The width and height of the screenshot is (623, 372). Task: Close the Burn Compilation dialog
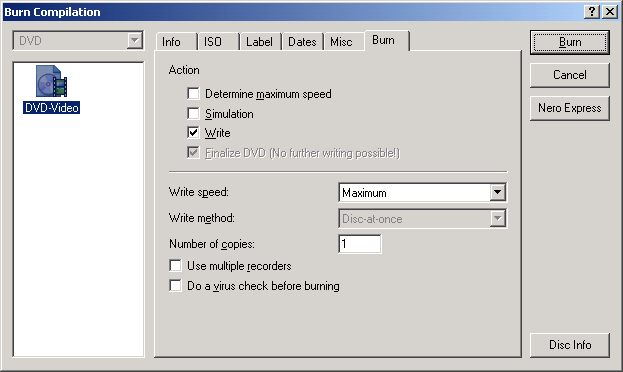click(x=609, y=12)
